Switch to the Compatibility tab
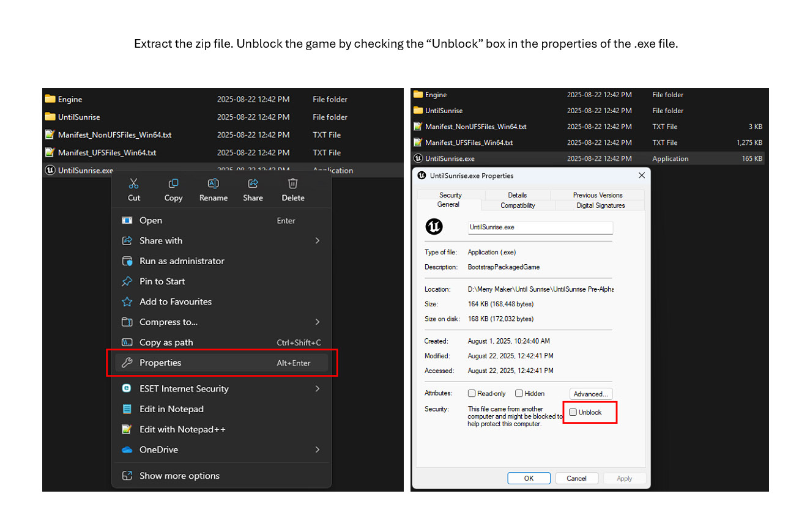 coord(518,205)
